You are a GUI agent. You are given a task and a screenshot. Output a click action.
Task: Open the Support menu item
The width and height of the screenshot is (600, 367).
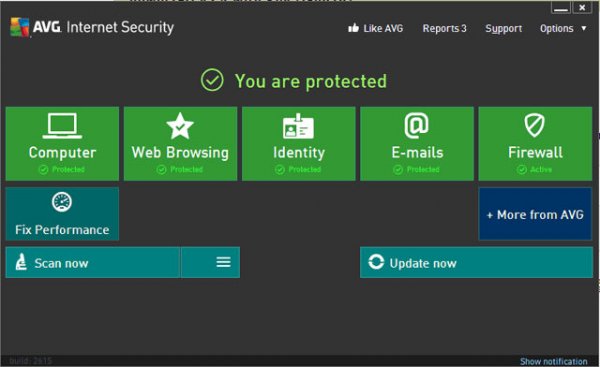[x=504, y=29]
